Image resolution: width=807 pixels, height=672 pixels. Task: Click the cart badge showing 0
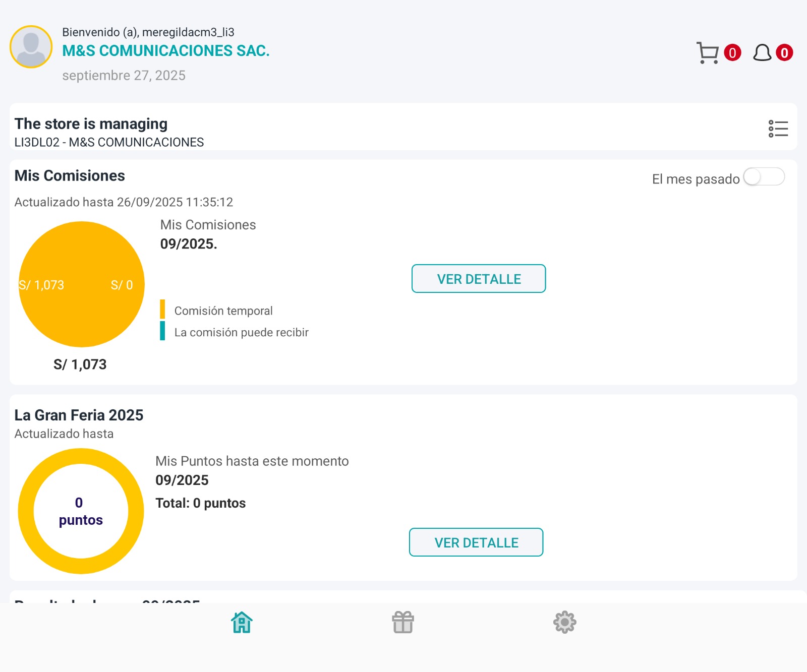click(x=732, y=53)
